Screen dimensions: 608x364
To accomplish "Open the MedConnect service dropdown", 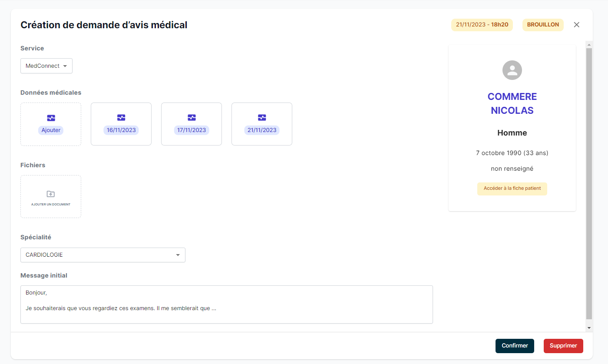I will click(46, 66).
